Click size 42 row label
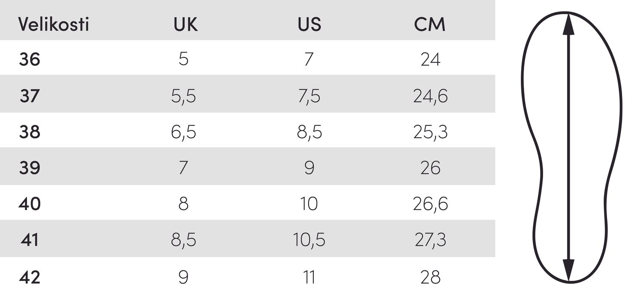The height and width of the screenshot is (295, 644). tap(30, 277)
